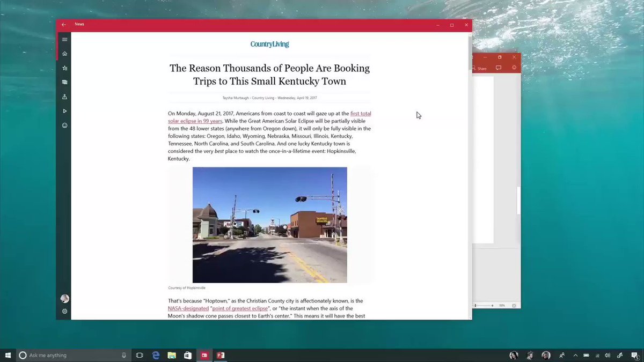Activate the Cortana microphone

click(124, 355)
